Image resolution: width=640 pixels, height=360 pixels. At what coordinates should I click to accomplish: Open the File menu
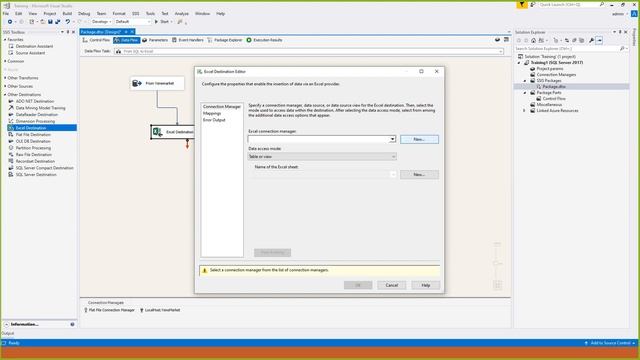point(6,13)
